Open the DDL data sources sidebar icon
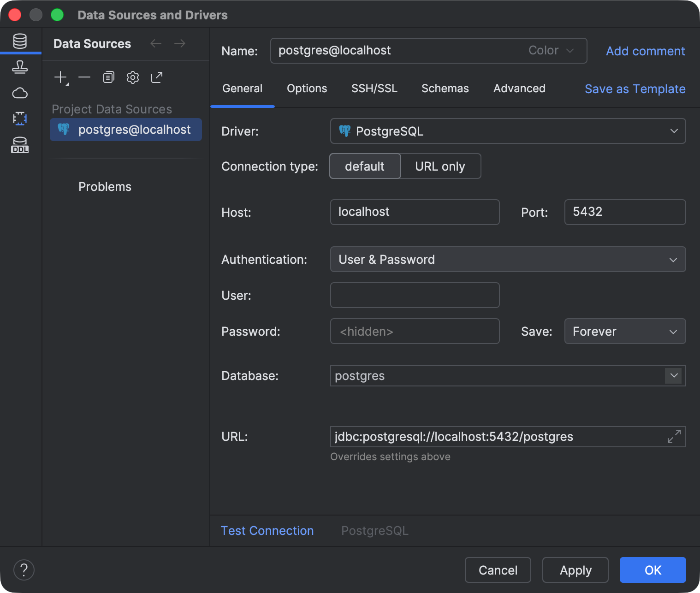Screen dimensions: 700x593 pos(20,145)
